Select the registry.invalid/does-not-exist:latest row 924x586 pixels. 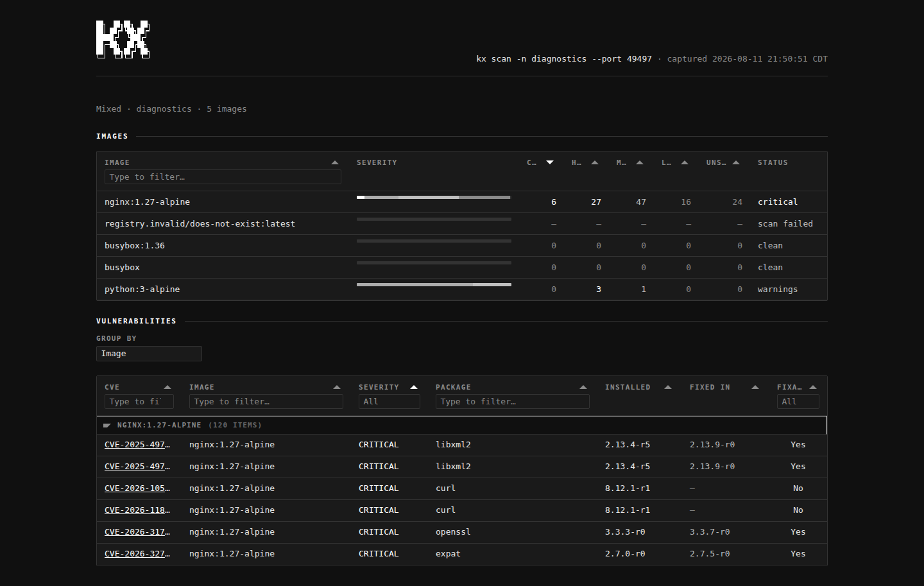[462, 224]
